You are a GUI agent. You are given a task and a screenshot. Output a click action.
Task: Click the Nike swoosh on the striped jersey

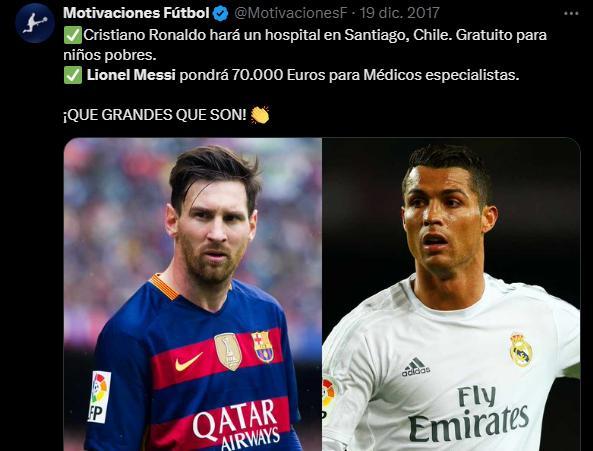coord(188,362)
